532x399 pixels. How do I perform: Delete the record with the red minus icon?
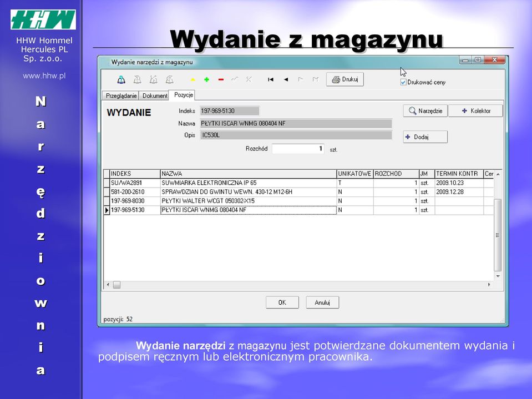point(221,80)
